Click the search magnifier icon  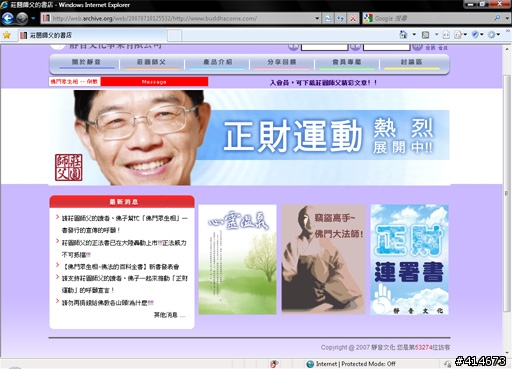click(x=497, y=18)
